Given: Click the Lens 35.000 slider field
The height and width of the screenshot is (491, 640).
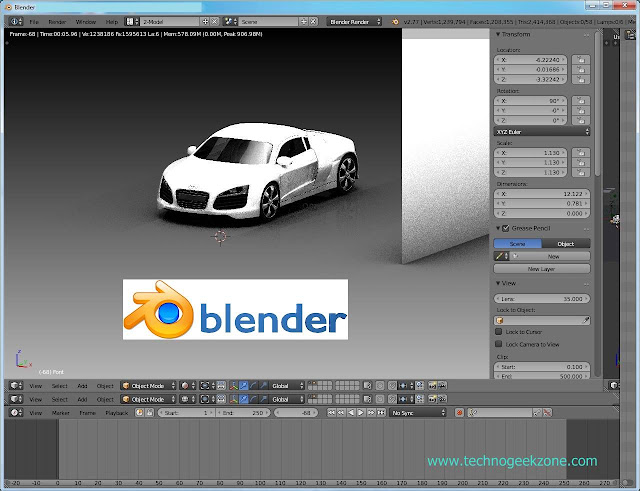Looking at the screenshot, I should pyautogui.click(x=542, y=299).
